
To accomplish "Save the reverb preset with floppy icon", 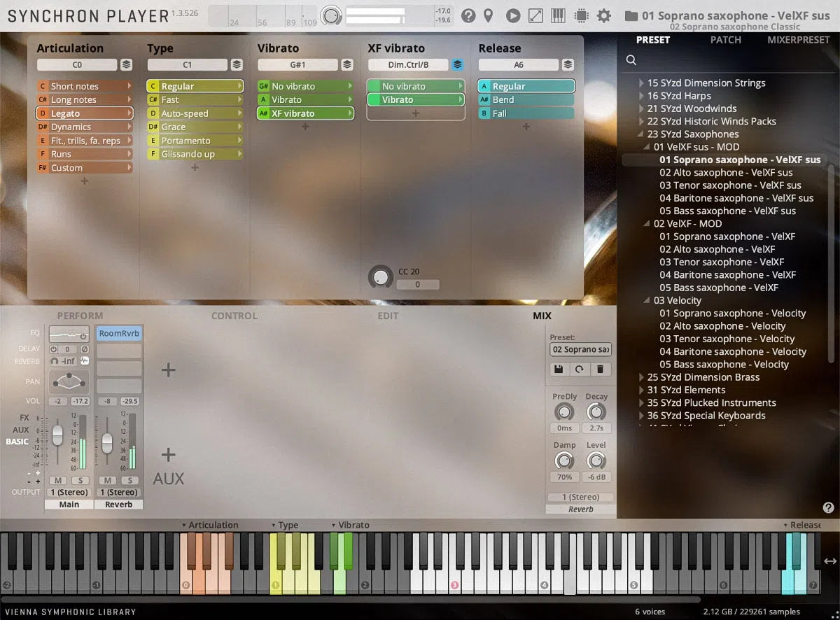I will [559, 369].
